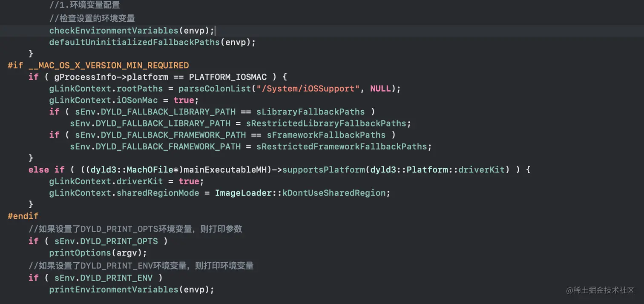Click PLATFORM_IOSMAC in the if condition

tap(228, 77)
